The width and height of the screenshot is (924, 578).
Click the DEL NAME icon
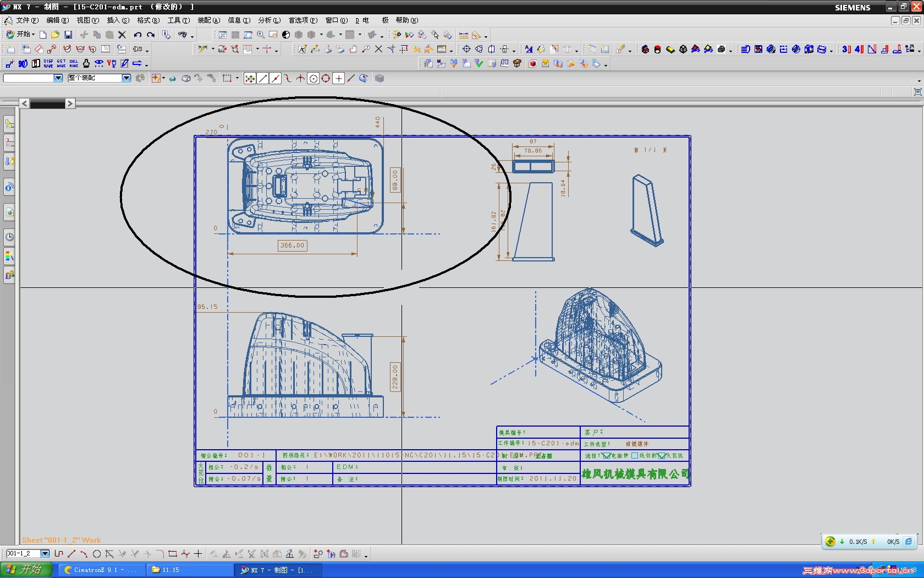(74, 63)
